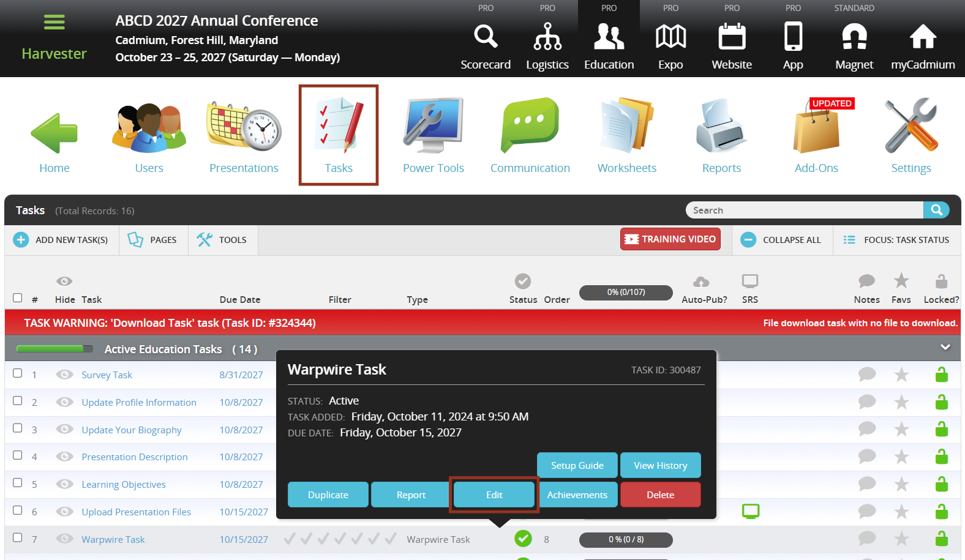The width and height of the screenshot is (965, 560).
Task: Select the Update Profile Information checkbox
Action: 18,401
